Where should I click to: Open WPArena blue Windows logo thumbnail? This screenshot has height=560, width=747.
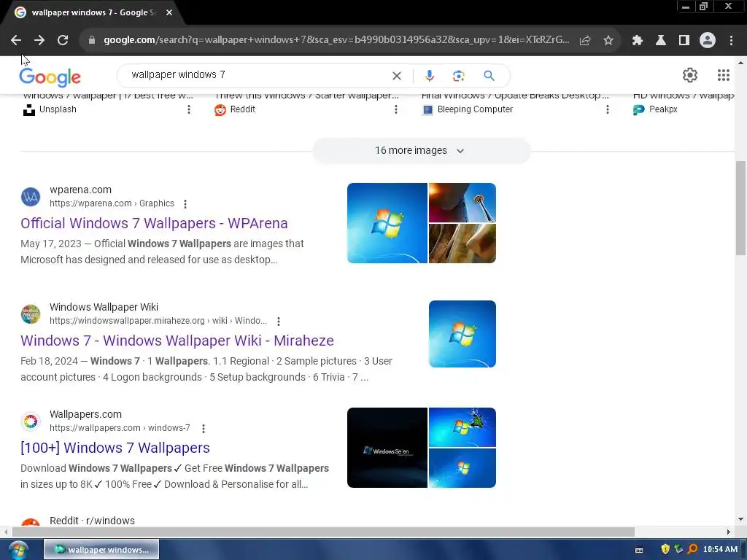point(387,223)
